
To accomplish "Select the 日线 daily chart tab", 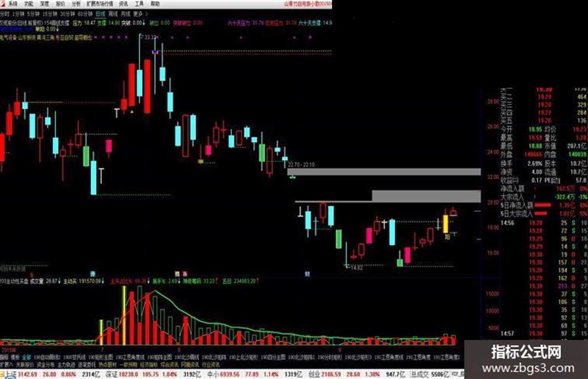I will point(101,14).
